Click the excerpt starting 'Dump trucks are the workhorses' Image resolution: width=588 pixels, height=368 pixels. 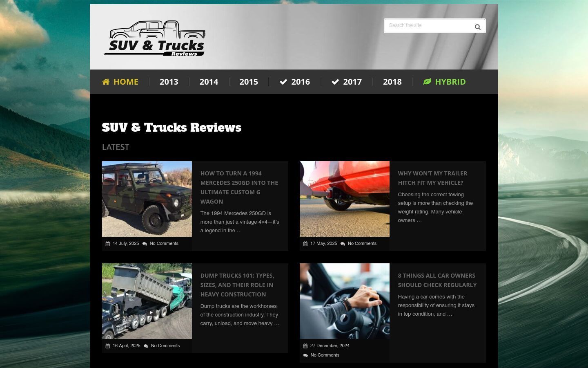click(240, 315)
